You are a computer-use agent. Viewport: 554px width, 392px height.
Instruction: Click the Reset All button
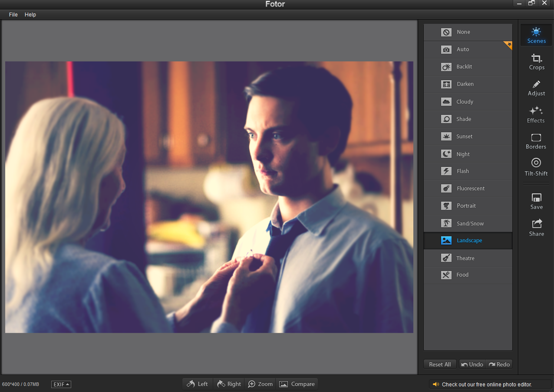(x=439, y=364)
